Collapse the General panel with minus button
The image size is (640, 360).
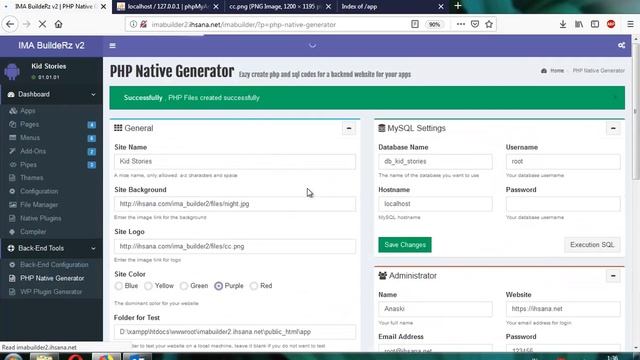[x=349, y=128]
